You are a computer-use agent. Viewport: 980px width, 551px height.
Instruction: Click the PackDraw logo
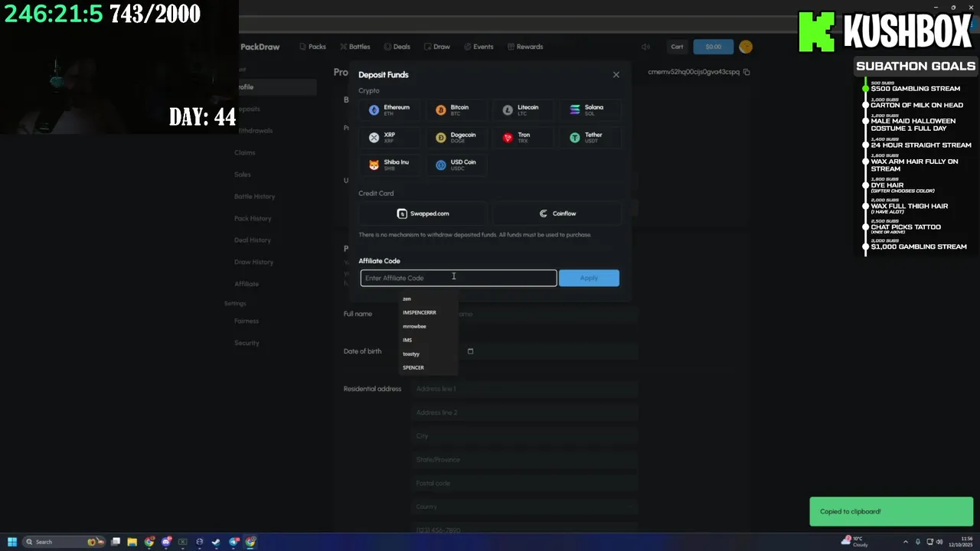click(x=260, y=47)
